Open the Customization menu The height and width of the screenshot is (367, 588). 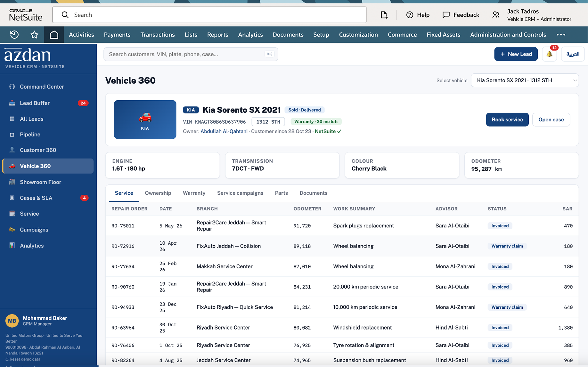tap(358, 35)
